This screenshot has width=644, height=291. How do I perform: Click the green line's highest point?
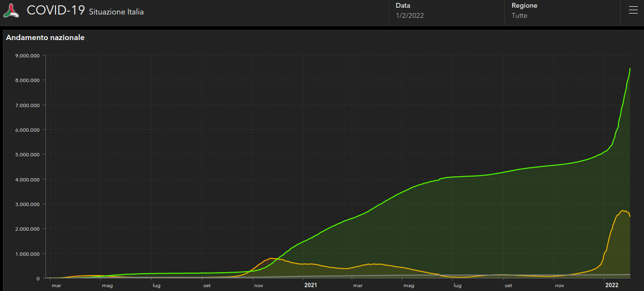630,69
